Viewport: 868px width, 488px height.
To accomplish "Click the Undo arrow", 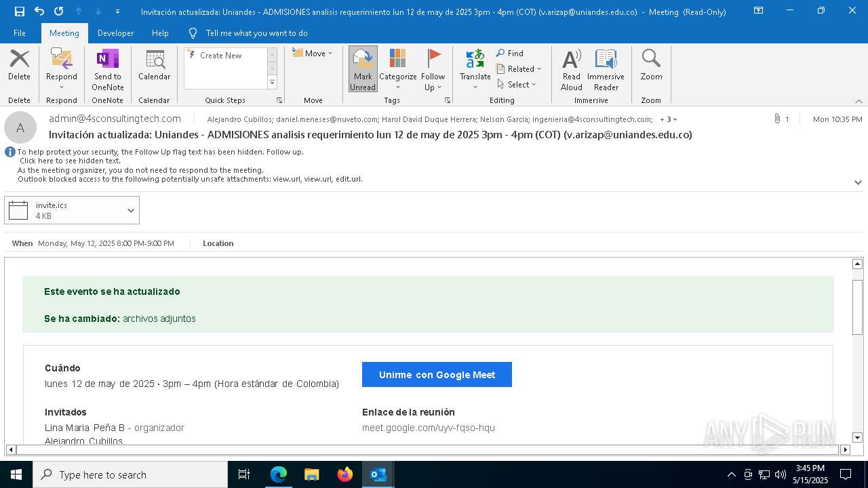I will click(39, 12).
